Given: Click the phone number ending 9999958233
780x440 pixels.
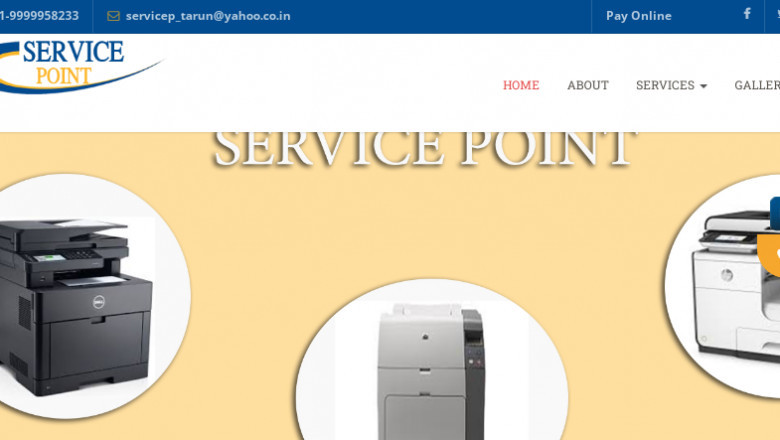Looking at the screenshot, I should click(39, 16).
